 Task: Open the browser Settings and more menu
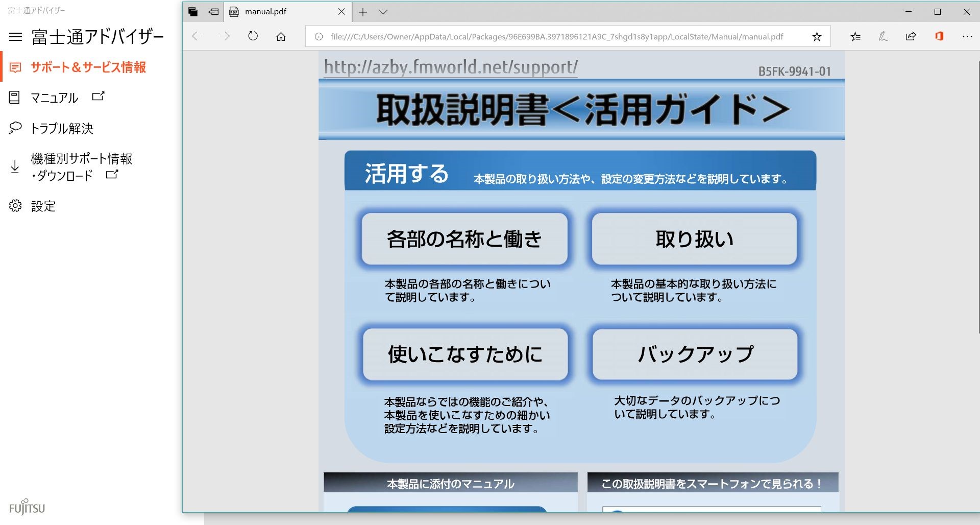coord(967,36)
